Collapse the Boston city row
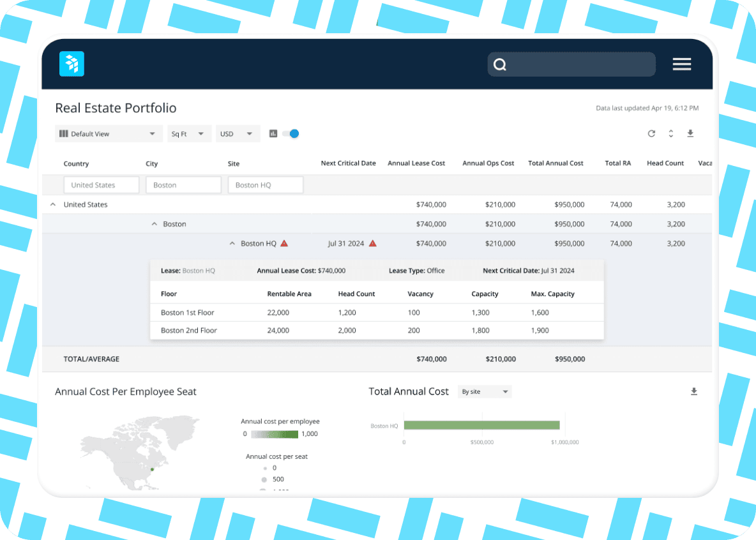The height and width of the screenshot is (540, 756). click(154, 224)
